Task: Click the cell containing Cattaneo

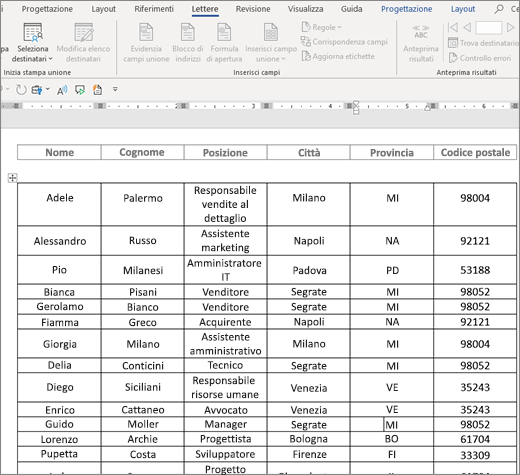Action: [x=142, y=410]
